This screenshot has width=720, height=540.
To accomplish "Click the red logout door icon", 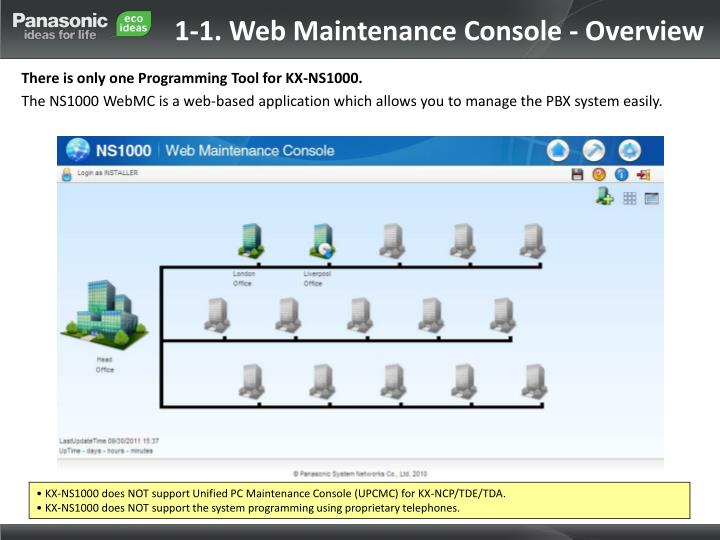I will [643, 174].
